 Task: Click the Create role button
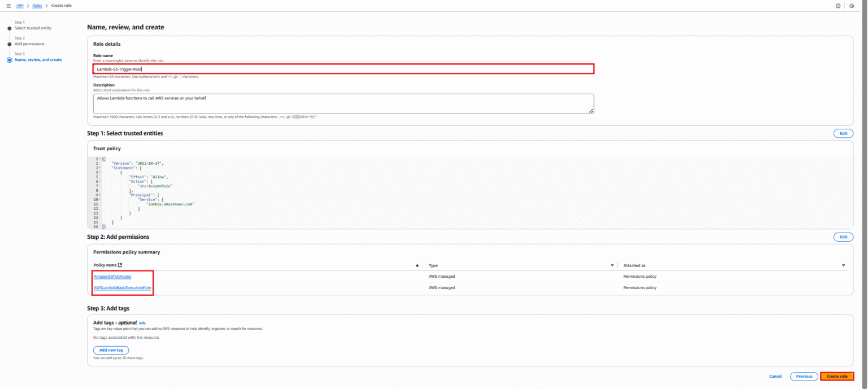837,376
